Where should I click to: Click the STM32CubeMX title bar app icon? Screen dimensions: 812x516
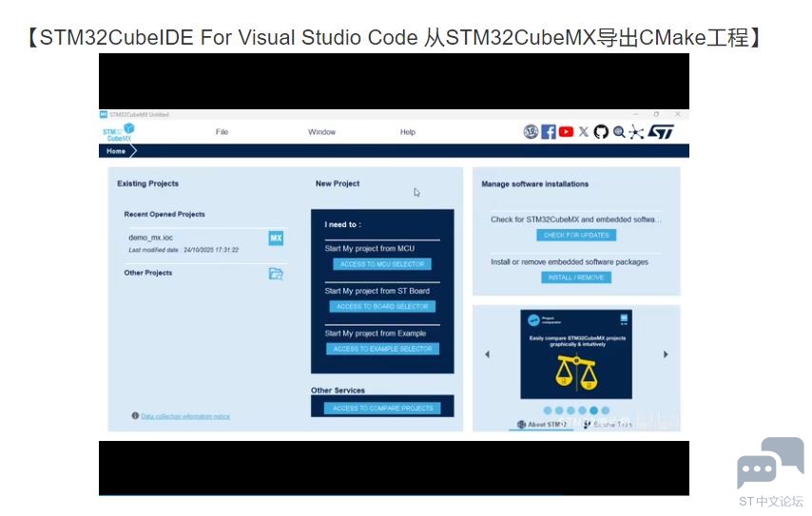(104, 114)
